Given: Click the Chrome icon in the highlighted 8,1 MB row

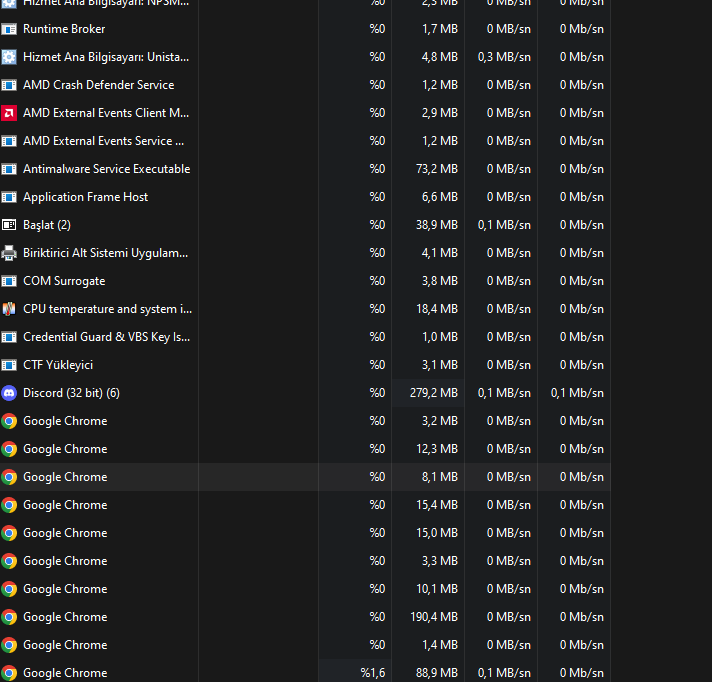Looking at the screenshot, I should pyautogui.click(x=9, y=477).
